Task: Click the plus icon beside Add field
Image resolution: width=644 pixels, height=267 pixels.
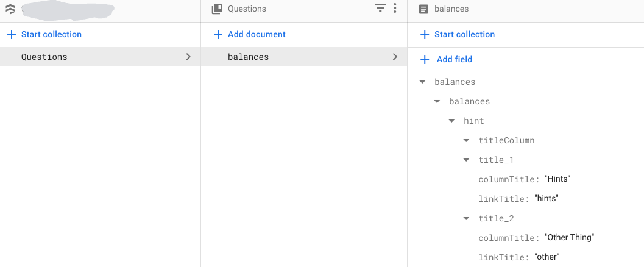Action: [425, 59]
